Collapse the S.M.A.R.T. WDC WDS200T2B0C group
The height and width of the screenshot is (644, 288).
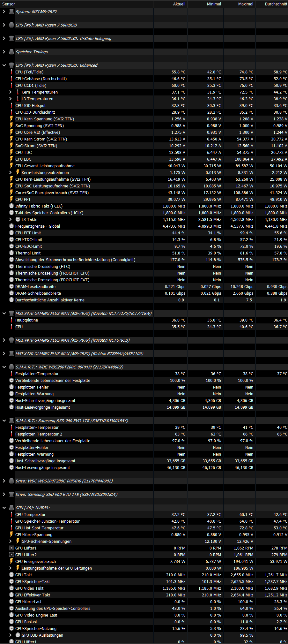4,367
